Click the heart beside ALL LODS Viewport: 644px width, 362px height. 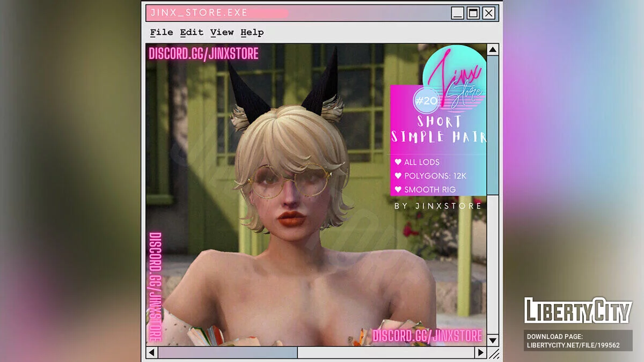pyautogui.click(x=398, y=162)
